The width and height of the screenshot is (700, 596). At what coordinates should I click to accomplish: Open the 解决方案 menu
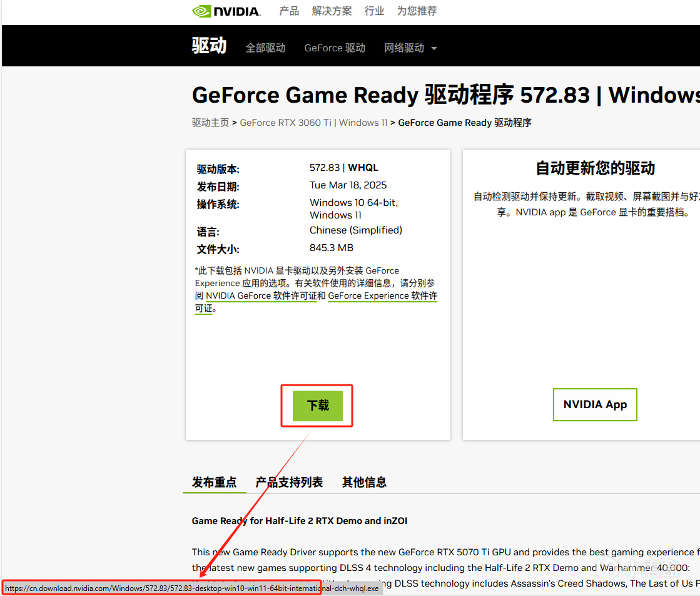pyautogui.click(x=332, y=11)
